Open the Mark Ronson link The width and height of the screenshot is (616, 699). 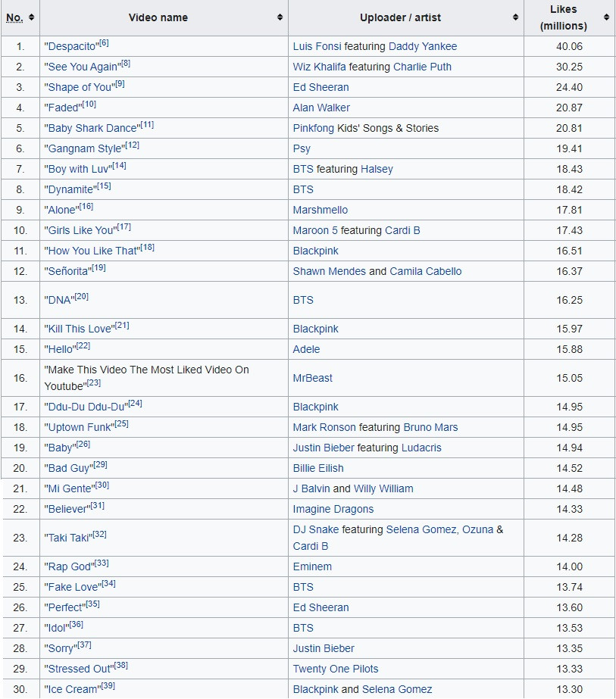[324, 428]
